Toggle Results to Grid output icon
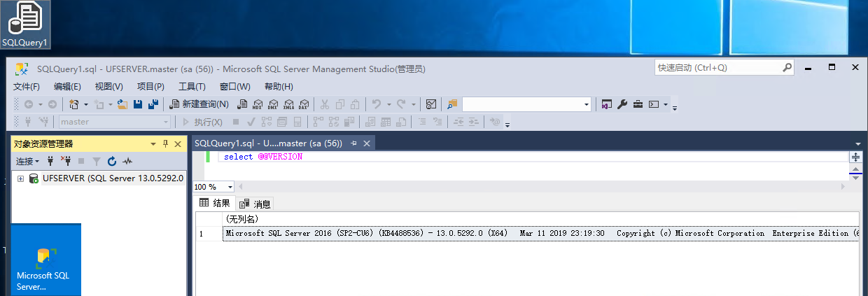 tap(385, 122)
